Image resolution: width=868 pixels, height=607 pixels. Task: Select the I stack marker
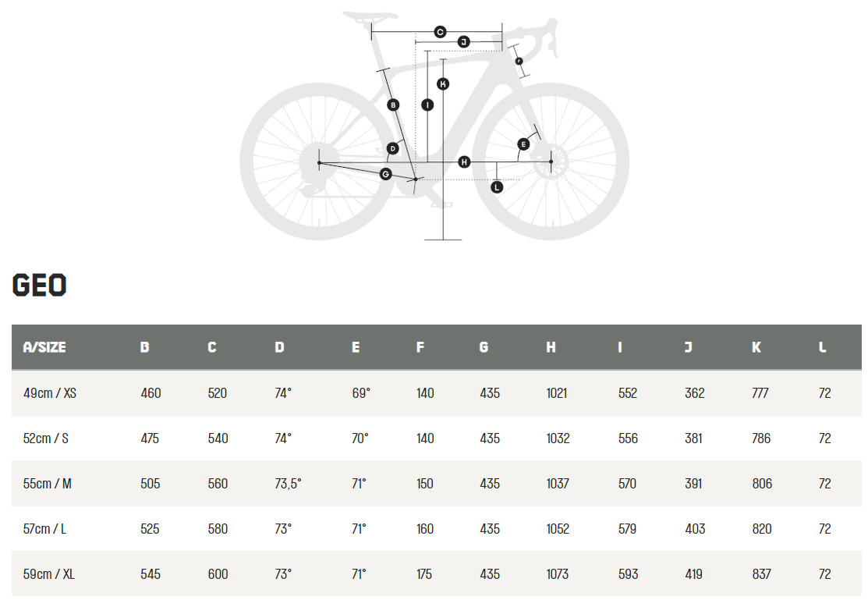(x=427, y=105)
